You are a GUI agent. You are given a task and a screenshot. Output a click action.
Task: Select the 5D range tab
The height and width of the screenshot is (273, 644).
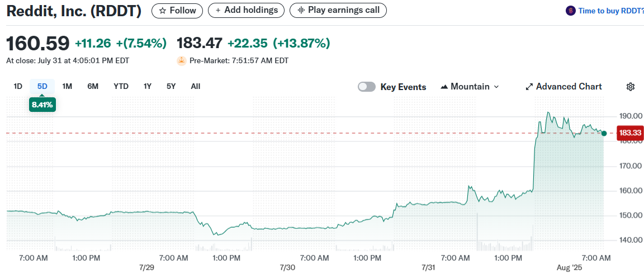42,86
